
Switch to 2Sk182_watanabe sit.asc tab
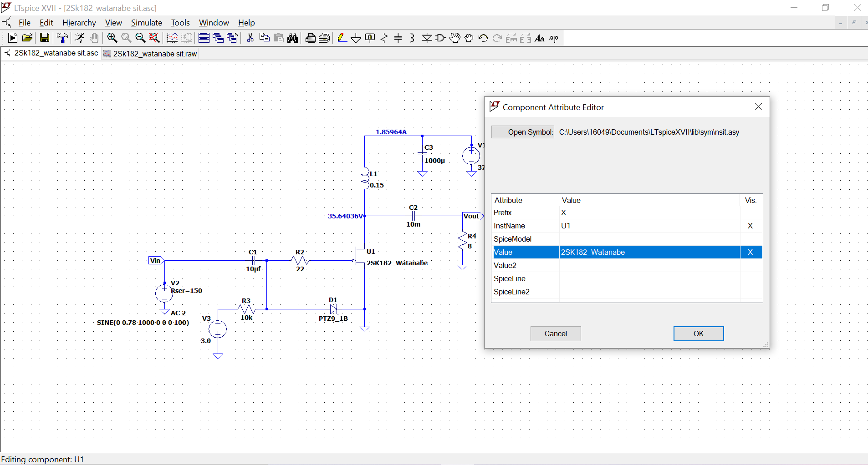(51, 53)
